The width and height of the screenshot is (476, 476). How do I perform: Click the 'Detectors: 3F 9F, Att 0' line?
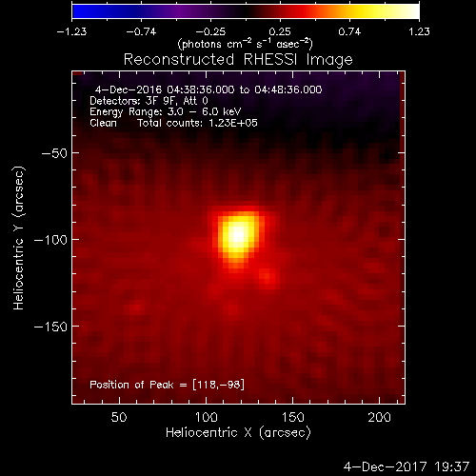tap(149, 101)
